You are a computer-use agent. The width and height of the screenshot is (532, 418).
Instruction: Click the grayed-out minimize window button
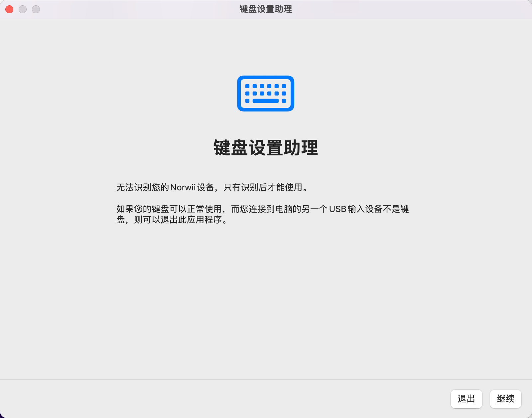[23, 9]
